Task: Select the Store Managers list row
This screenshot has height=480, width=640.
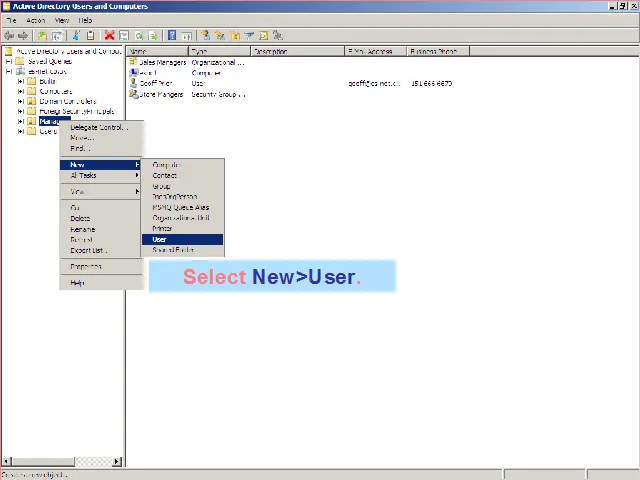Action: tap(187, 94)
